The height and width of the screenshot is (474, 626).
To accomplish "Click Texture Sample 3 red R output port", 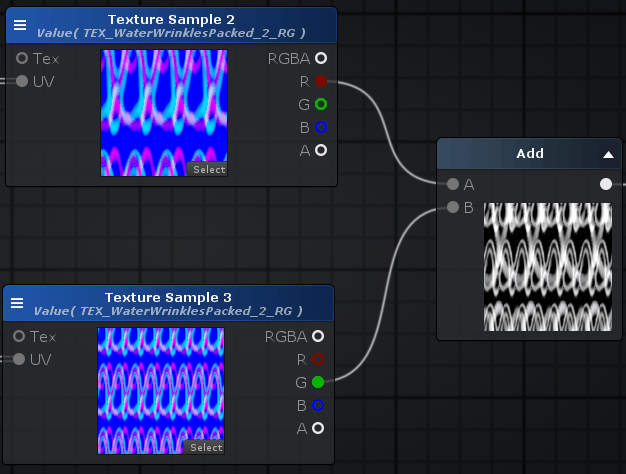I will tap(318, 359).
